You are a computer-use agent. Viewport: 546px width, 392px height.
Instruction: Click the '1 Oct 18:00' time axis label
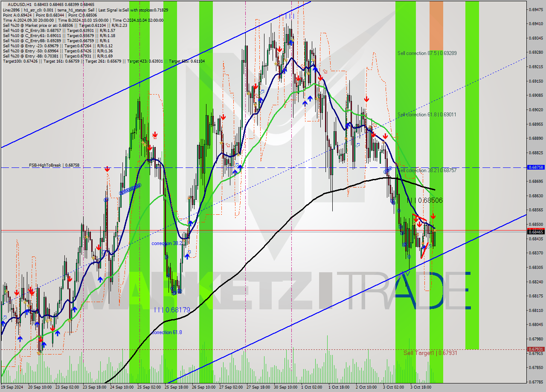[x=340, y=387]
